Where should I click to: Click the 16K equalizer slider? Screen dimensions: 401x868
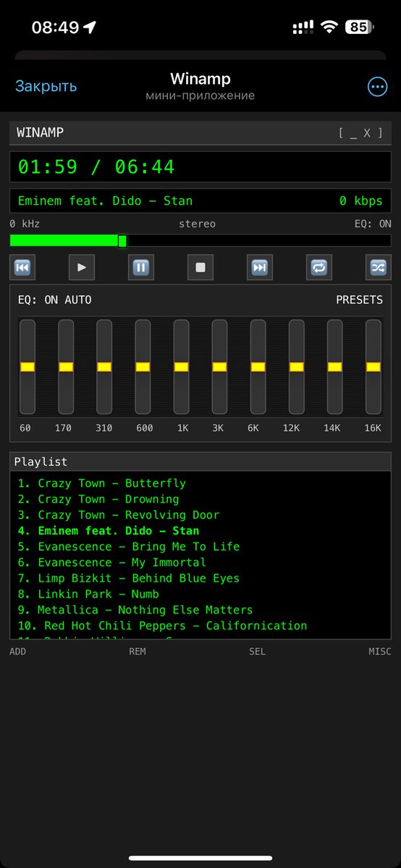pyautogui.click(x=373, y=367)
